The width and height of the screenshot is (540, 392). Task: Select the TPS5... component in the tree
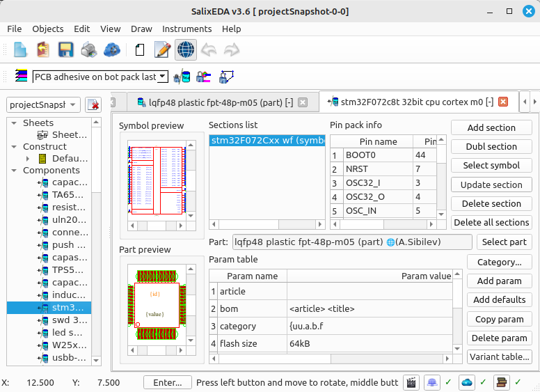(x=63, y=270)
